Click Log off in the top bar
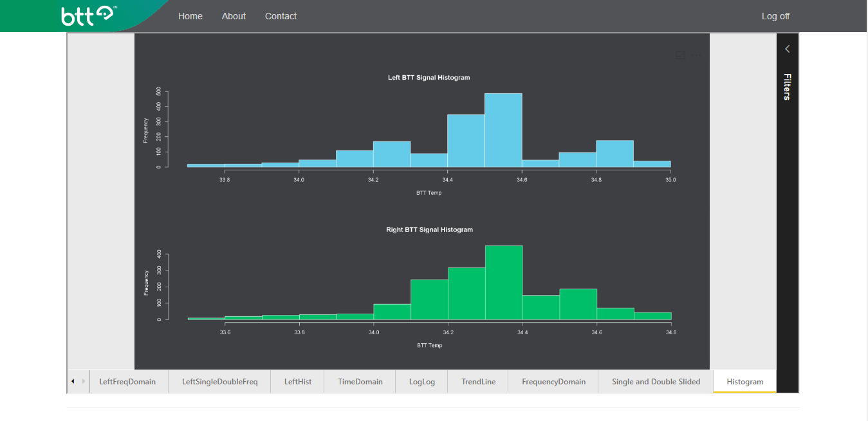This screenshot has height=421, width=868. pyautogui.click(x=775, y=15)
